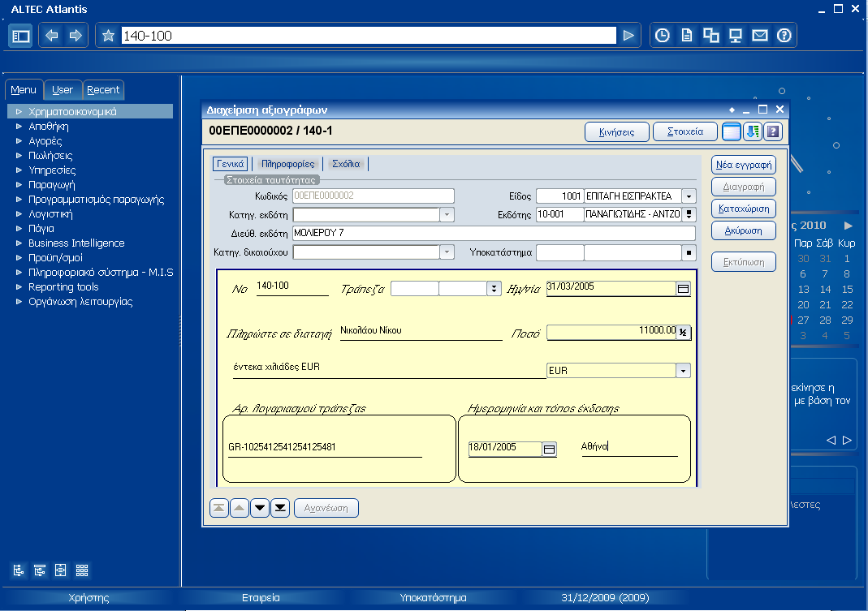Image resolution: width=868 pixels, height=611 pixels.
Task: Switch to the User tab
Action: pyautogui.click(x=62, y=89)
